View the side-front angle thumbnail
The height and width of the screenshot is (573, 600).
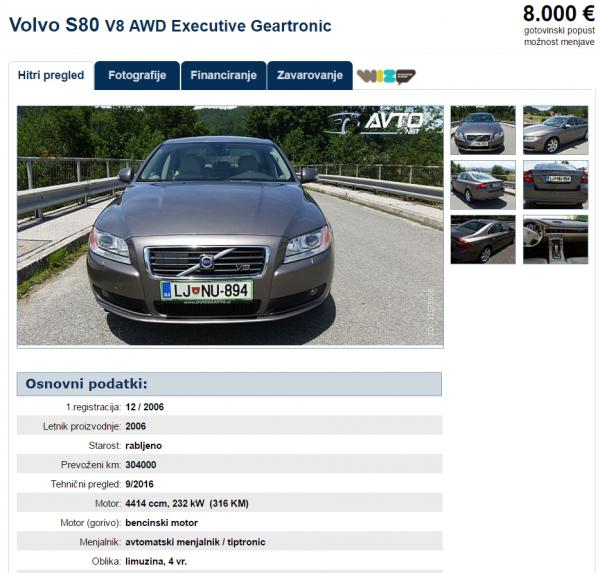pyautogui.click(x=556, y=130)
